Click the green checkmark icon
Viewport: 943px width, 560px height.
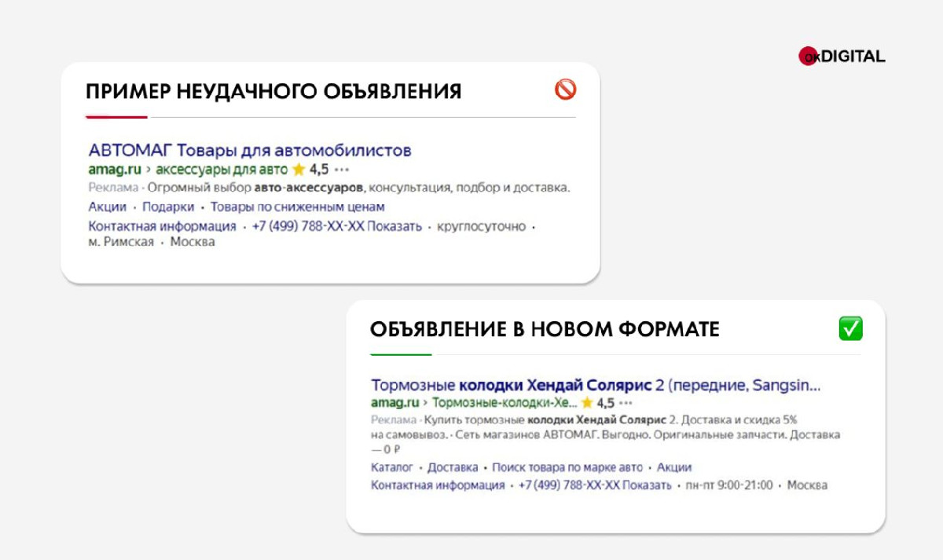(850, 329)
